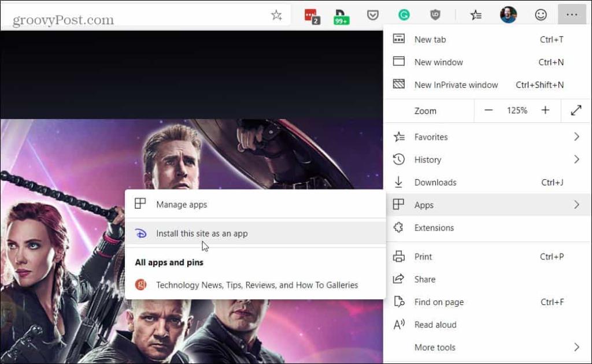Click the Apps grid icon in menu
592x364 pixels.
pyautogui.click(x=398, y=205)
